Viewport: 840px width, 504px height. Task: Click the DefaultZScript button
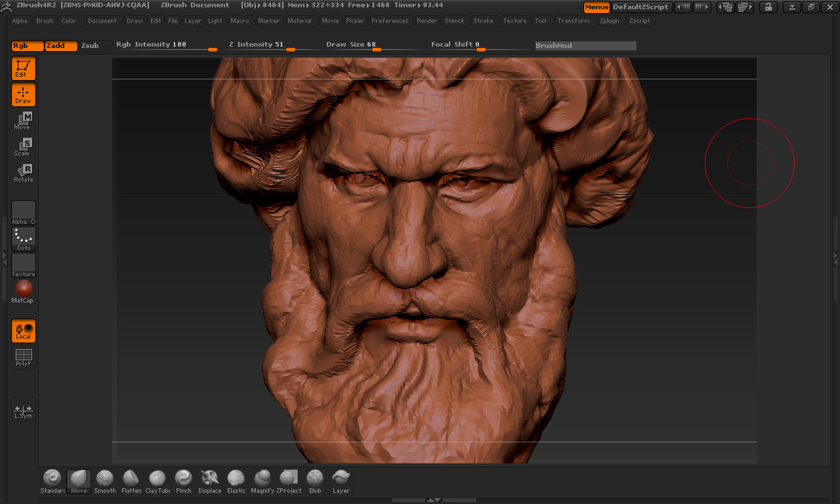pos(640,7)
